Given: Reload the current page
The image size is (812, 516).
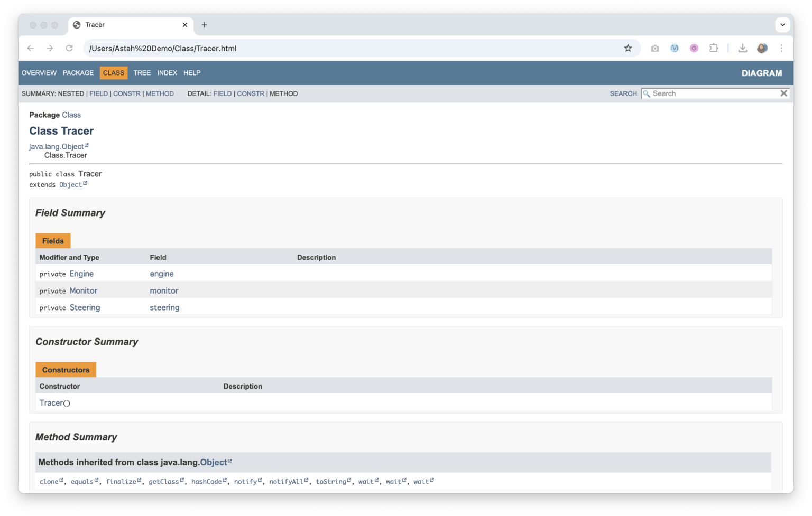Looking at the screenshot, I should click(69, 48).
